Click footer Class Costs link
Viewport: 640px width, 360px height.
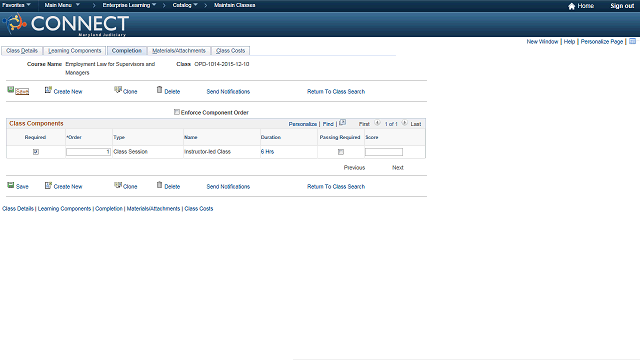point(199,209)
